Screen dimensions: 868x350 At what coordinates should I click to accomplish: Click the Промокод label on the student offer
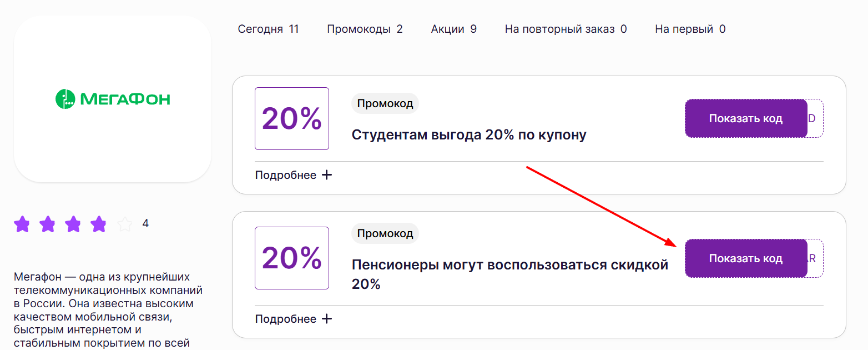pyautogui.click(x=385, y=103)
